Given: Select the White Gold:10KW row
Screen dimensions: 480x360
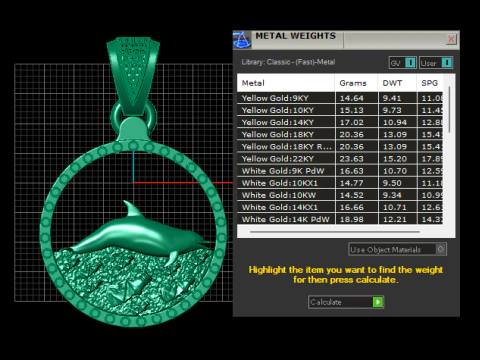Looking at the screenshot, I should [x=340, y=195].
